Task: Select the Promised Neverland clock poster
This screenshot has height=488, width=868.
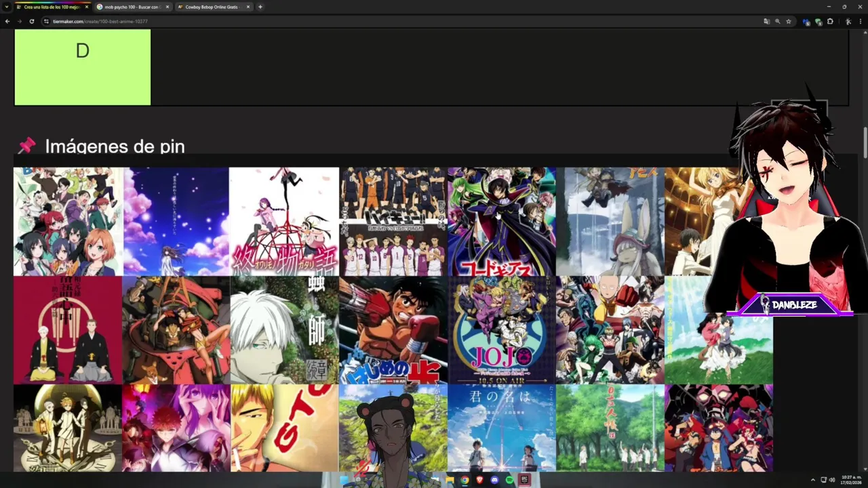Action: (x=68, y=428)
